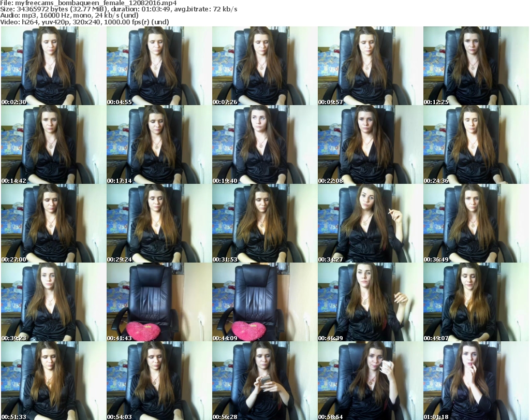Choose the thumbnail timestamped 00:51:33
The height and width of the screenshot is (420, 530).
pyautogui.click(x=53, y=381)
